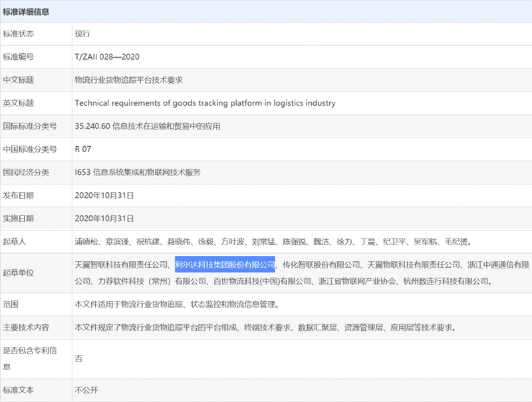
Task: Click the date beside the 发布日期 label
Action: pos(104,195)
